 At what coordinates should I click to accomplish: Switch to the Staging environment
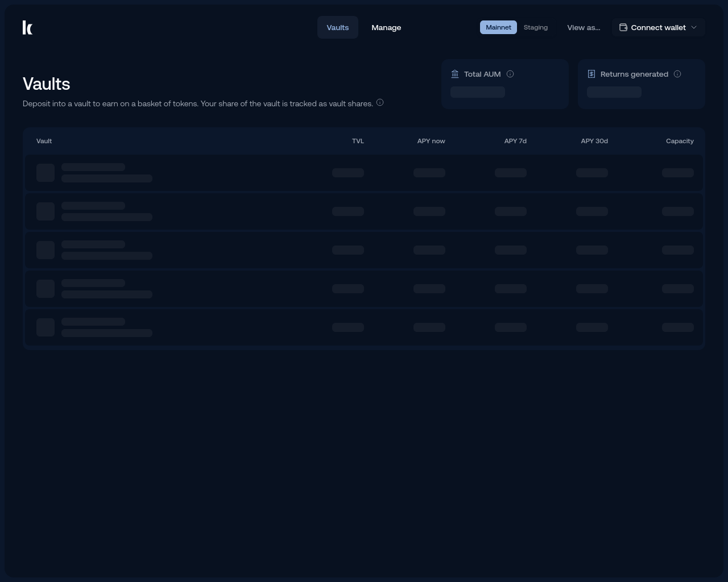pyautogui.click(x=536, y=27)
